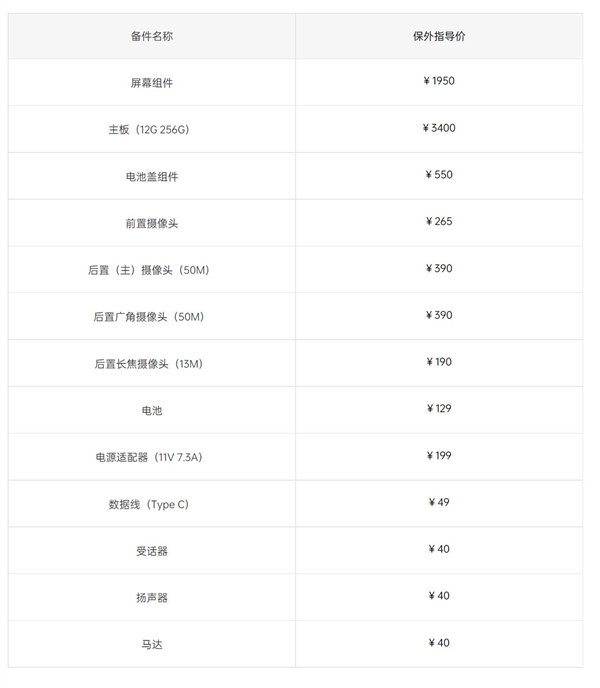Select the 后置长焦摄像头（13M）cell

[152, 364]
